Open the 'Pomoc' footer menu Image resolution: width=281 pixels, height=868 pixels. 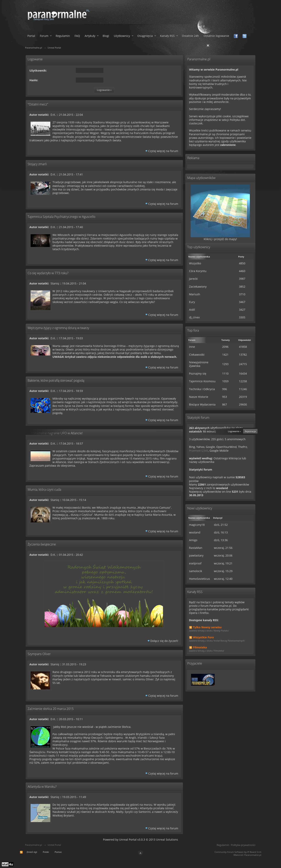click(58, 852)
